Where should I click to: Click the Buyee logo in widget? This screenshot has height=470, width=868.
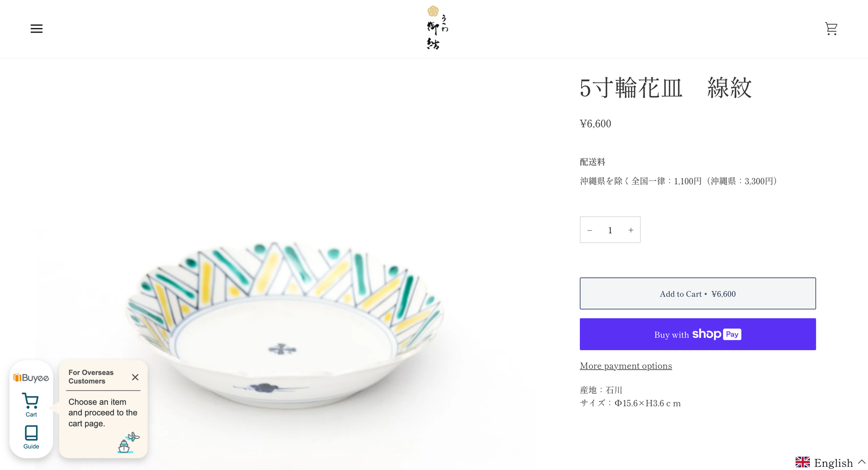point(31,378)
